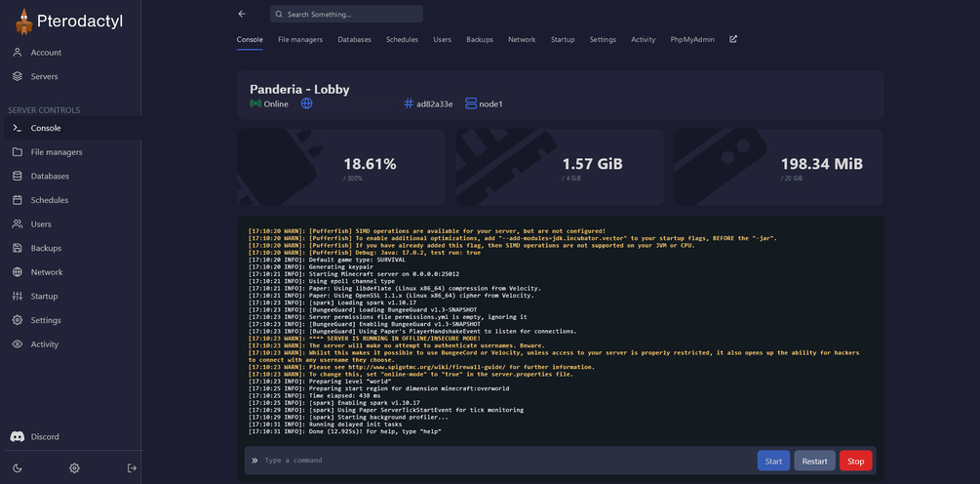This screenshot has height=484, width=980.
Task: Click the 1.57 GiB memory value
Action: tap(592, 165)
